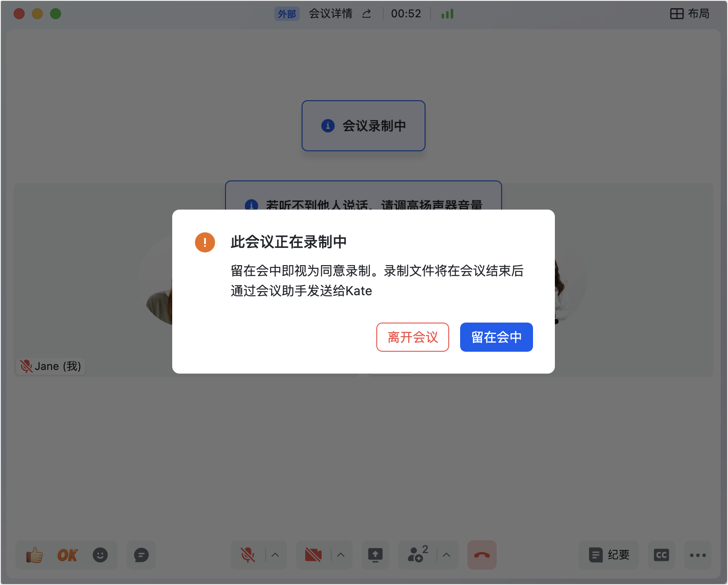Click the 会议录制中 notification
The height and width of the screenshot is (585, 728).
click(x=364, y=126)
